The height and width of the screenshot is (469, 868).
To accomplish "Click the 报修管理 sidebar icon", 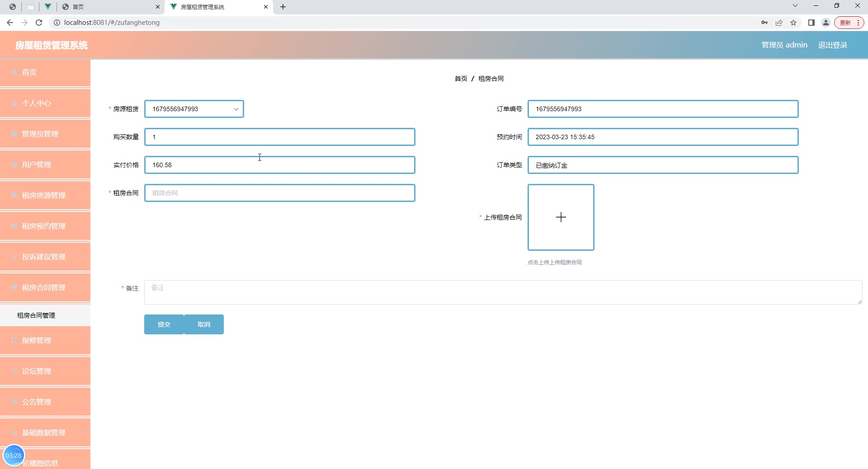I will pyautogui.click(x=14, y=340).
